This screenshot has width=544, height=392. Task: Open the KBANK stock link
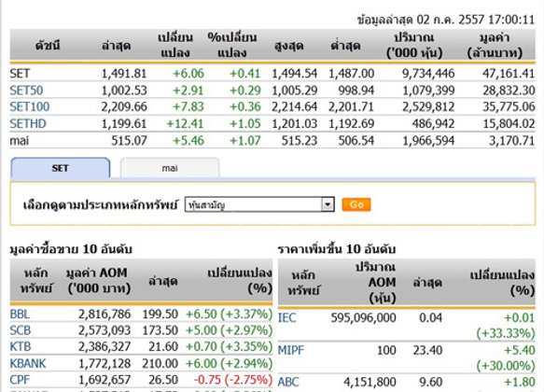point(28,364)
